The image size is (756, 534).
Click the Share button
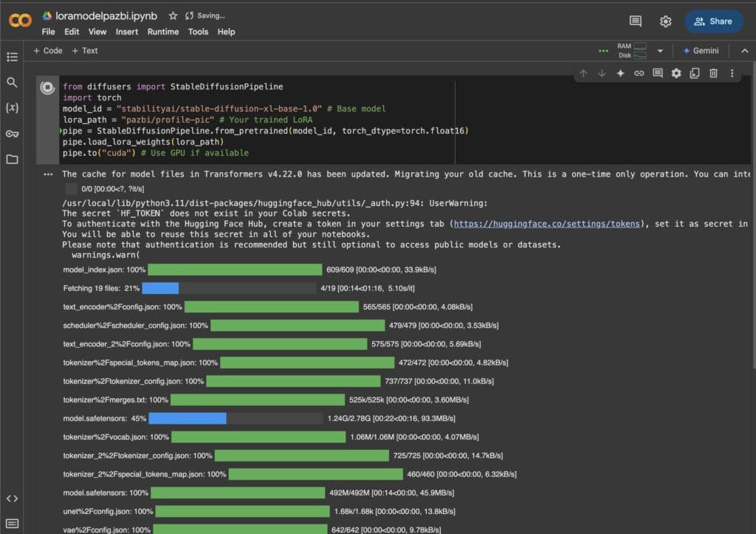tap(713, 21)
